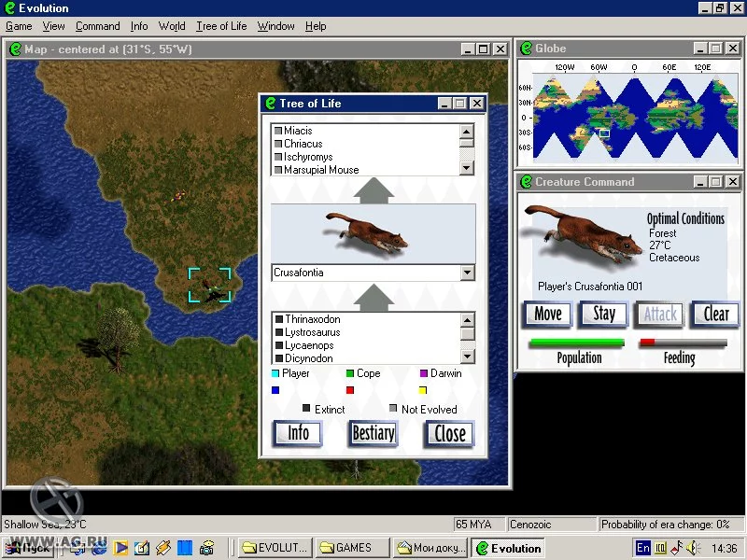Click the dark Extinct legend swatch
The height and width of the screenshot is (560, 747).
(x=306, y=409)
